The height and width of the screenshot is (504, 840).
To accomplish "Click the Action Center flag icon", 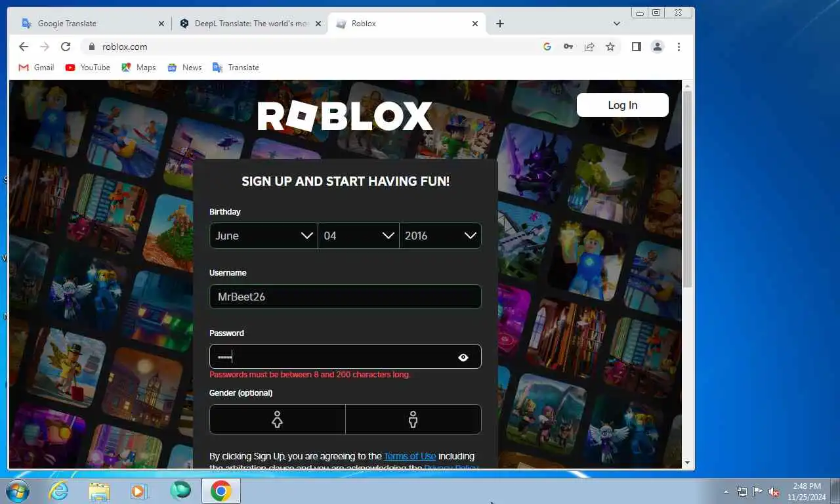I will [757, 492].
